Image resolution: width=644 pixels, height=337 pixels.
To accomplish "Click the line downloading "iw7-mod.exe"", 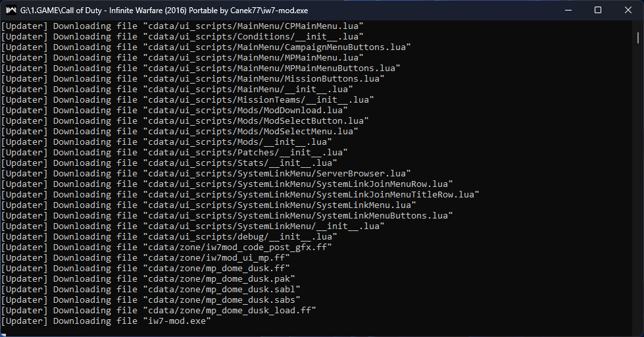I will click(x=106, y=321).
